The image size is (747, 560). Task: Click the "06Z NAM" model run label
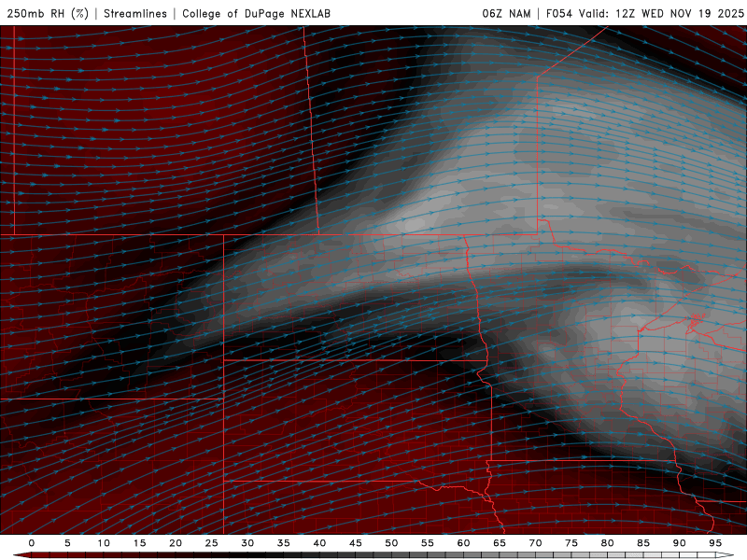point(506,13)
